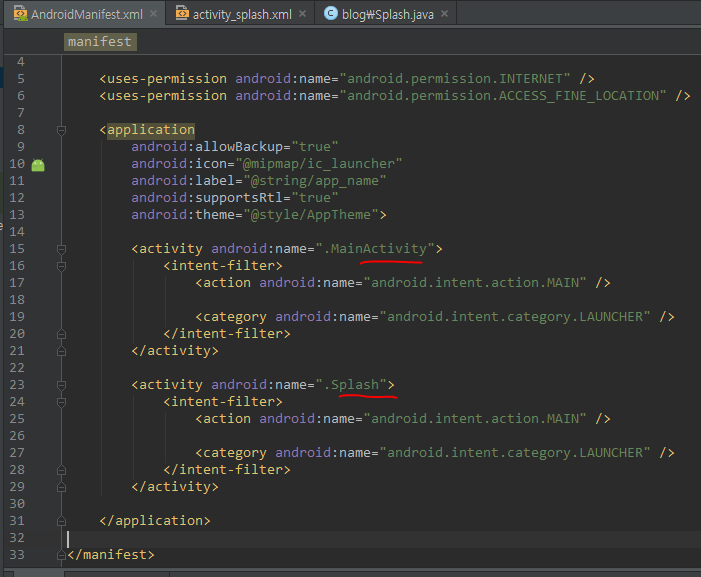Collapse fold marker at line 31 closing application
This screenshot has height=577, width=701.
pyautogui.click(x=62, y=521)
